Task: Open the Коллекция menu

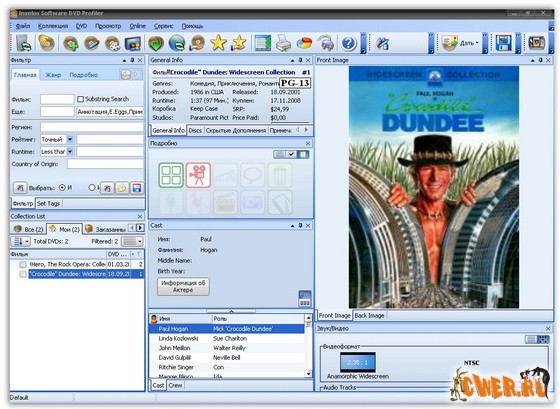Action: click(53, 26)
